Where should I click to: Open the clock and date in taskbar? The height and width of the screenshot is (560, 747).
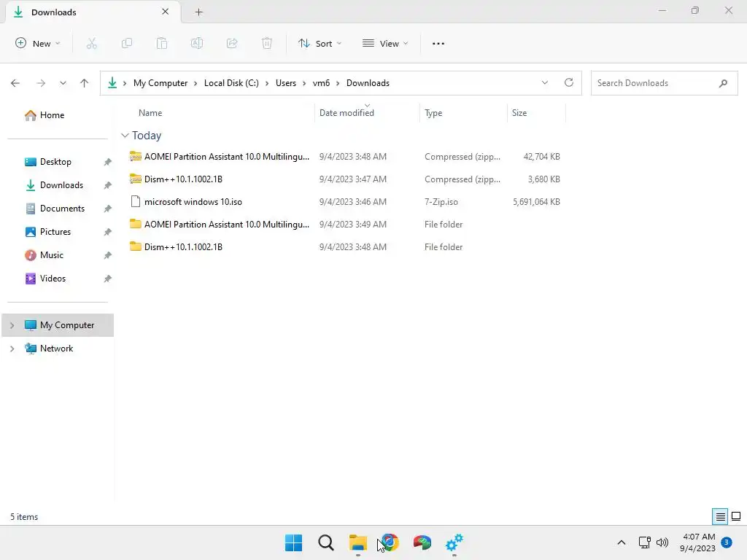click(697, 542)
